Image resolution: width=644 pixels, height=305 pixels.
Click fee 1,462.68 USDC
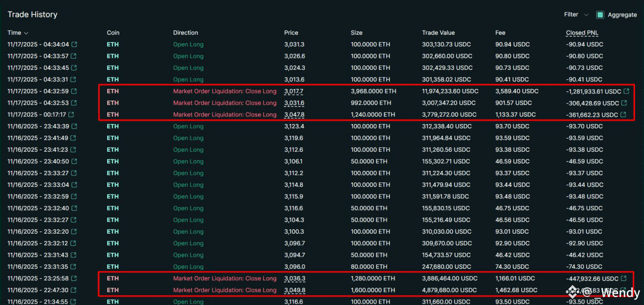(x=516, y=290)
